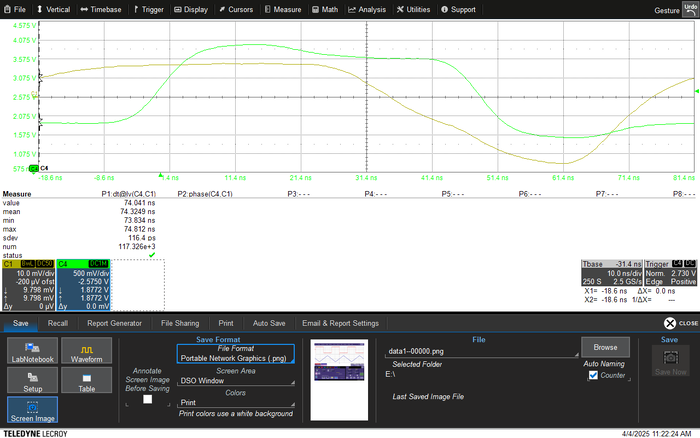This screenshot has height=438, width=700.
Task: Click the C1 channel descriptor box
Action: [28, 286]
